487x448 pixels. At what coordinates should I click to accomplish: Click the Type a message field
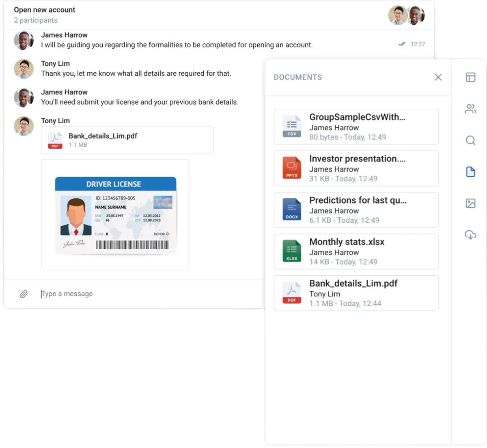click(x=150, y=294)
